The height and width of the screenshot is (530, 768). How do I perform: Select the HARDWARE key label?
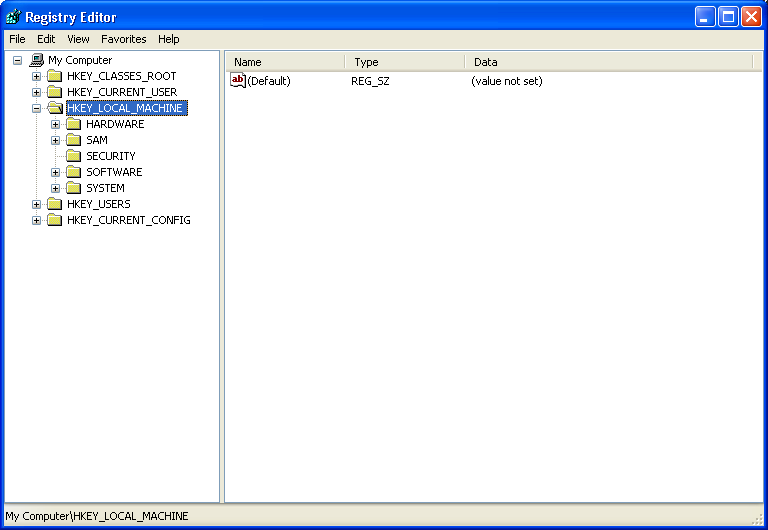115,124
